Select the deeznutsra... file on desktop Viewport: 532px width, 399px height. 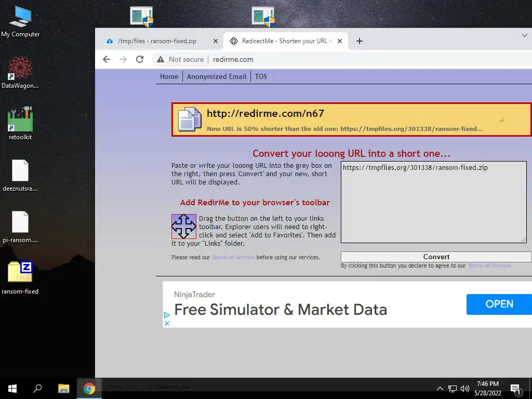pos(20,175)
